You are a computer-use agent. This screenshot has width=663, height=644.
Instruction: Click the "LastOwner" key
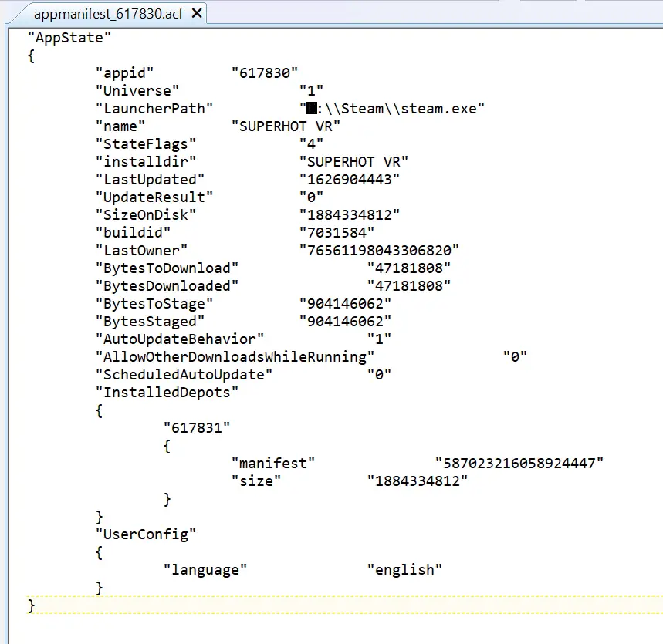[142, 251]
